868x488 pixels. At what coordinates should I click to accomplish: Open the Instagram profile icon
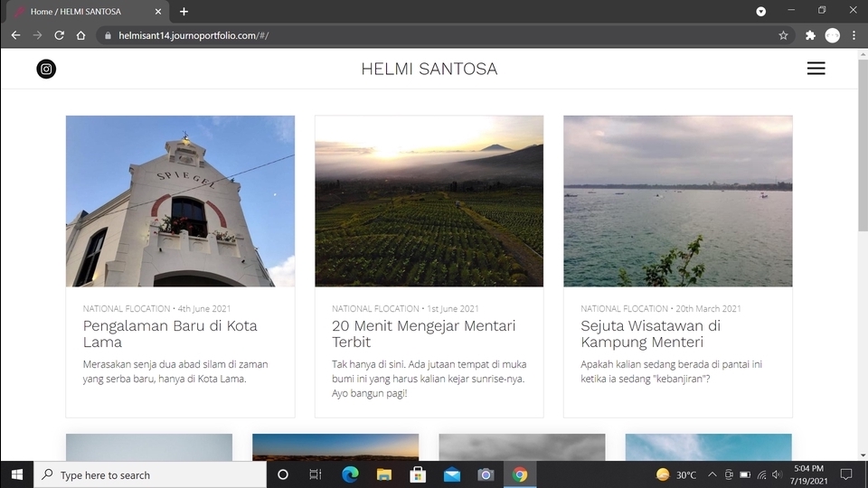pos(46,69)
